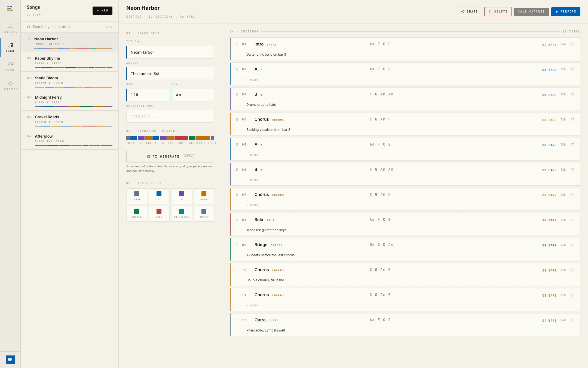
Task: Delete section 04 Chorus using trash icon
Action: (572, 119)
